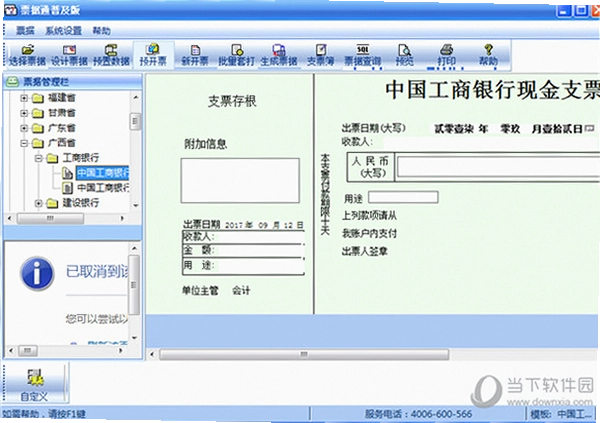Click the blue info icon
600x423 pixels.
pos(37,274)
